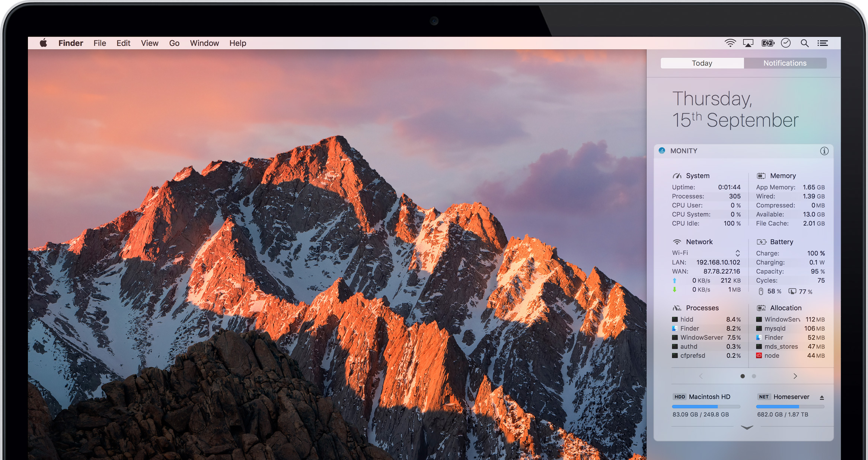Open the Window menu
Image resolution: width=868 pixels, height=460 pixels.
tap(204, 43)
